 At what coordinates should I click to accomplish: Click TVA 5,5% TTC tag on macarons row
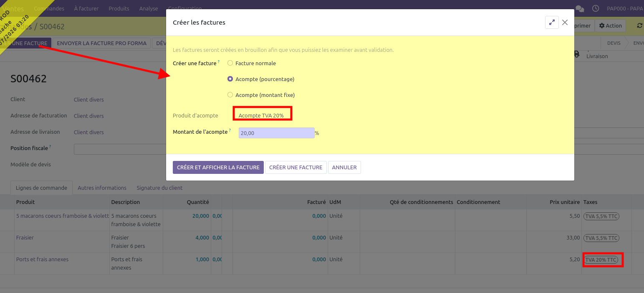(601, 216)
